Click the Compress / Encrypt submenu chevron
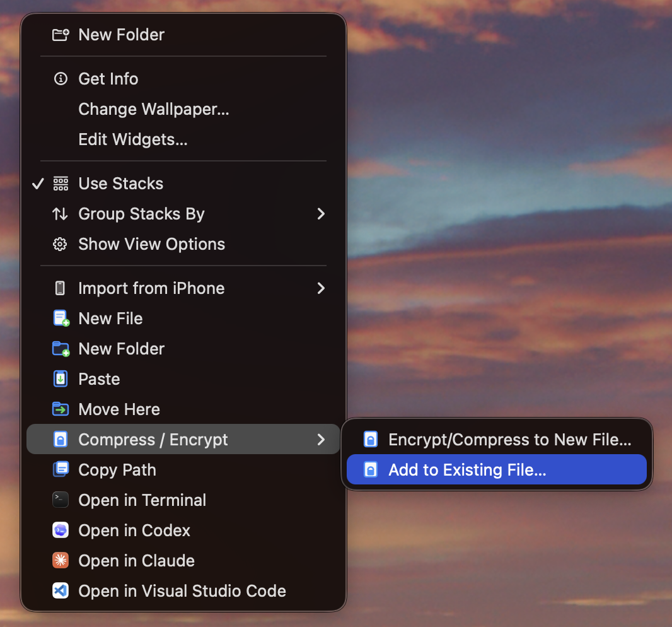The image size is (672, 627). click(321, 440)
